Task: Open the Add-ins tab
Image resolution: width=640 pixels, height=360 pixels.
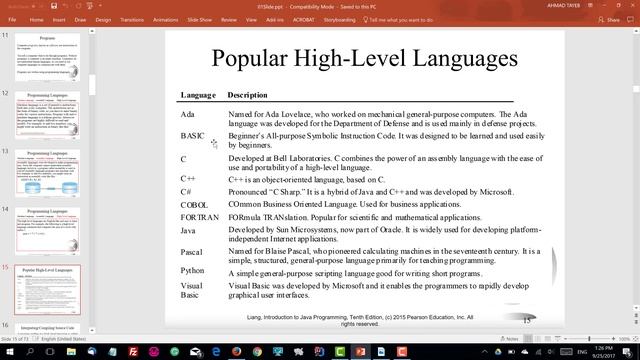Action: (275, 20)
